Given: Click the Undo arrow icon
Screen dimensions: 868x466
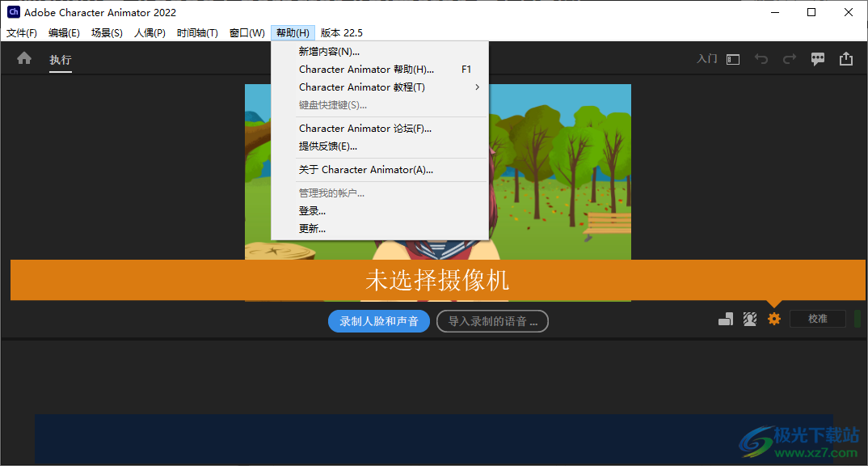Looking at the screenshot, I should pos(761,59).
